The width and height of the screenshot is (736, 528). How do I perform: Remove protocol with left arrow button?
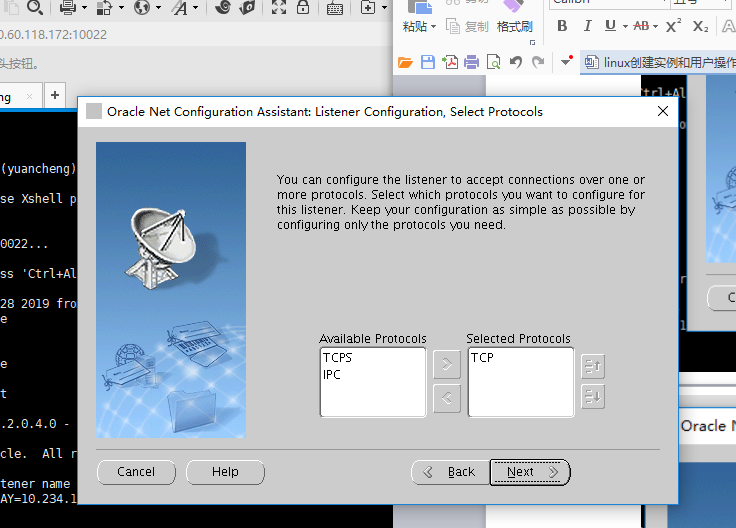pyautogui.click(x=447, y=398)
